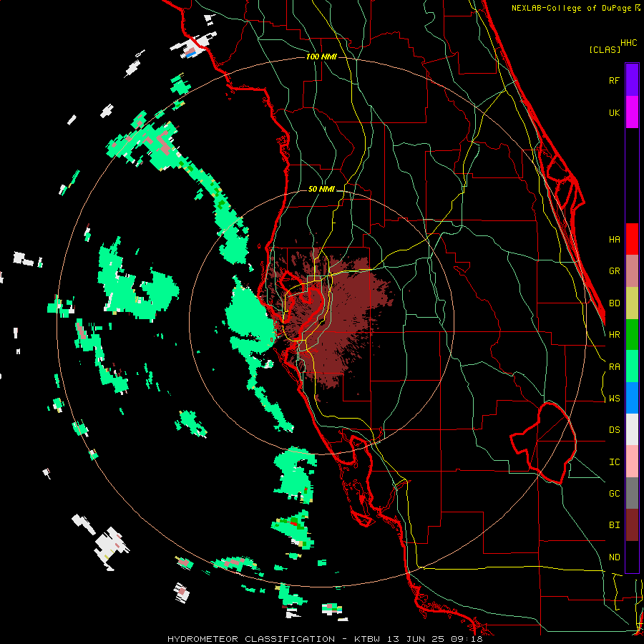
Task: Click the 'HYDROMETEOR CLASSIFICATION' footer title
Action: [251, 639]
